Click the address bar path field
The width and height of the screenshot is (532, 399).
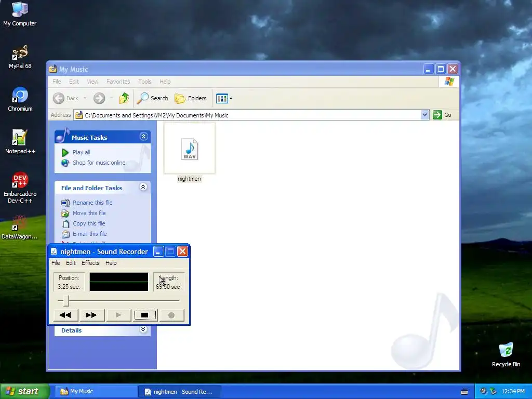coord(247,115)
